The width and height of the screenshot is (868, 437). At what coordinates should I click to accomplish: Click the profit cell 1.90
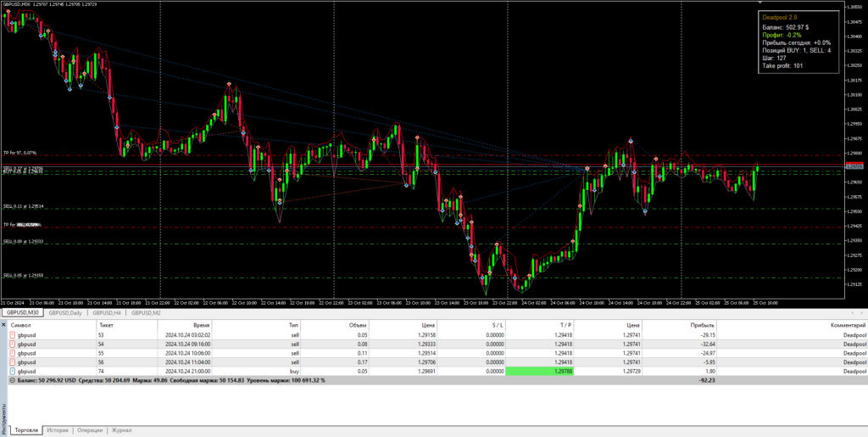[x=711, y=371]
